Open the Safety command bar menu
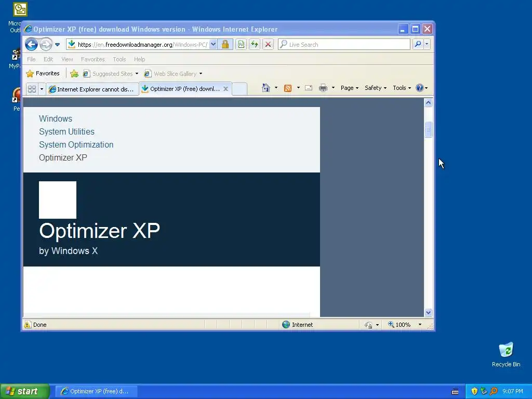This screenshot has width=532, height=399. pyautogui.click(x=375, y=88)
